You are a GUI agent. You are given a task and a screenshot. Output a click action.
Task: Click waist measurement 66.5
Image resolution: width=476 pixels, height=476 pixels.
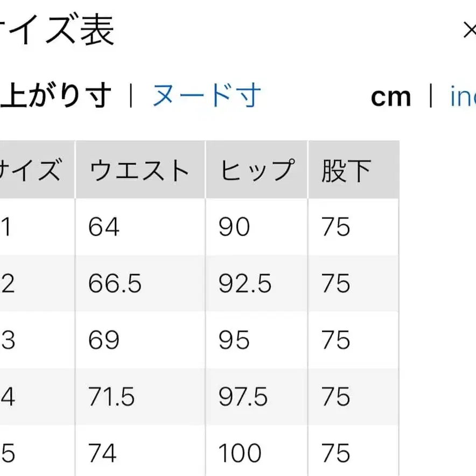tap(115, 284)
